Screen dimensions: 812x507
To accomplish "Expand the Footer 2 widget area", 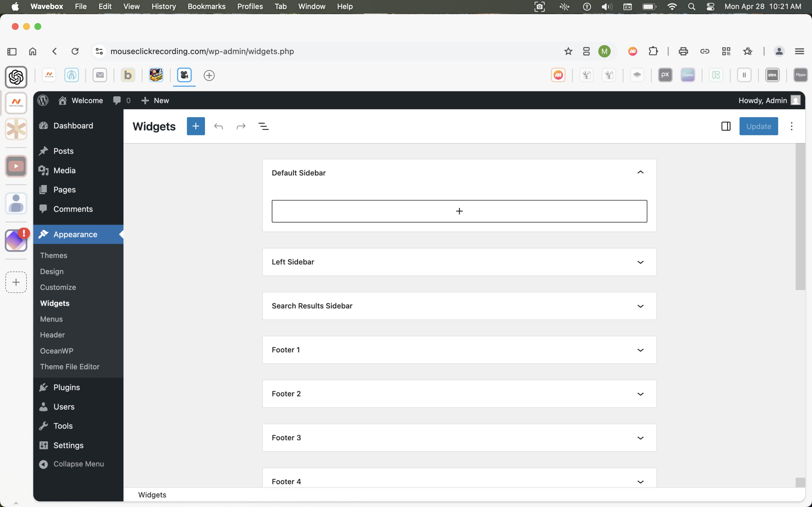I will [640, 394].
